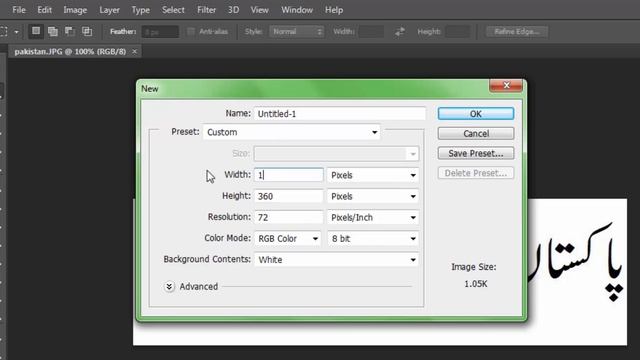Select the New selection mode icon
Screen dimensions: 640x360
click(x=36, y=31)
